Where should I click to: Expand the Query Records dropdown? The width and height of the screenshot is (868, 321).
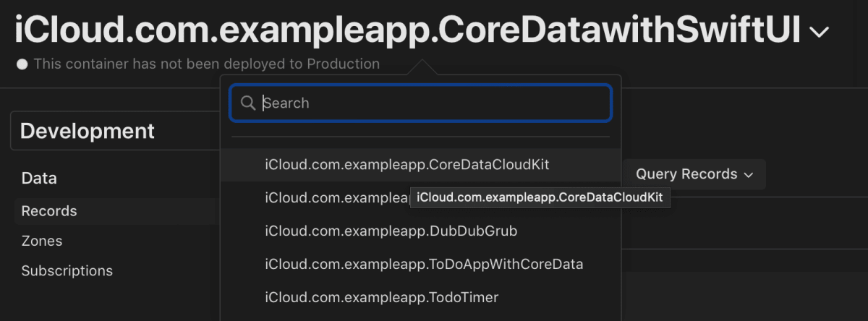(694, 174)
